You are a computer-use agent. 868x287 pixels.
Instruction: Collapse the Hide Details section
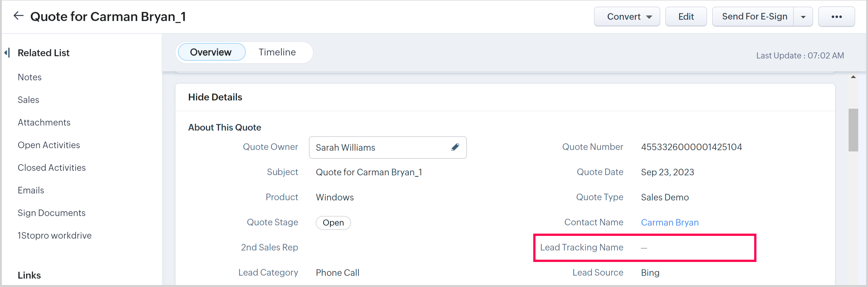click(215, 97)
